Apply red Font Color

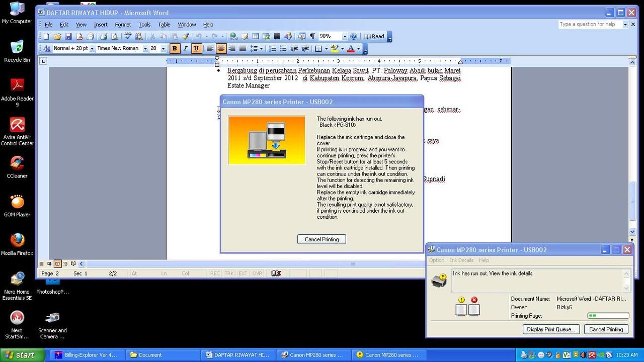coord(351,48)
